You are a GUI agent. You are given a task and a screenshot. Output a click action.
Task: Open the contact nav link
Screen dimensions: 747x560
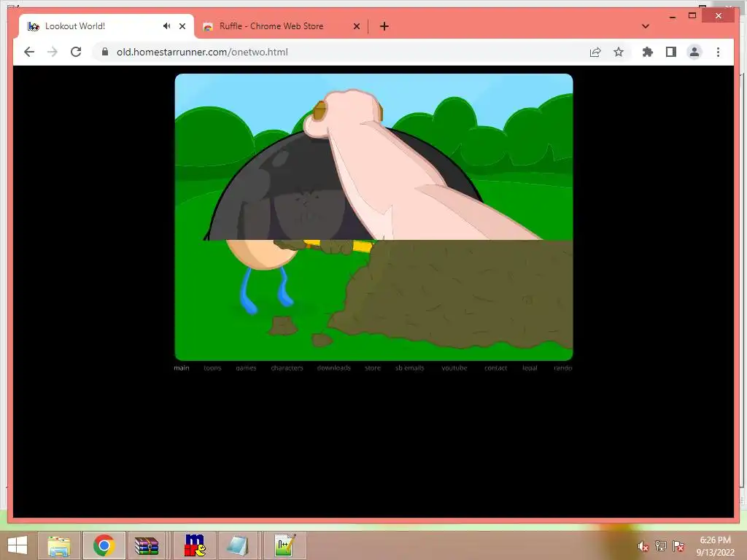[495, 367]
